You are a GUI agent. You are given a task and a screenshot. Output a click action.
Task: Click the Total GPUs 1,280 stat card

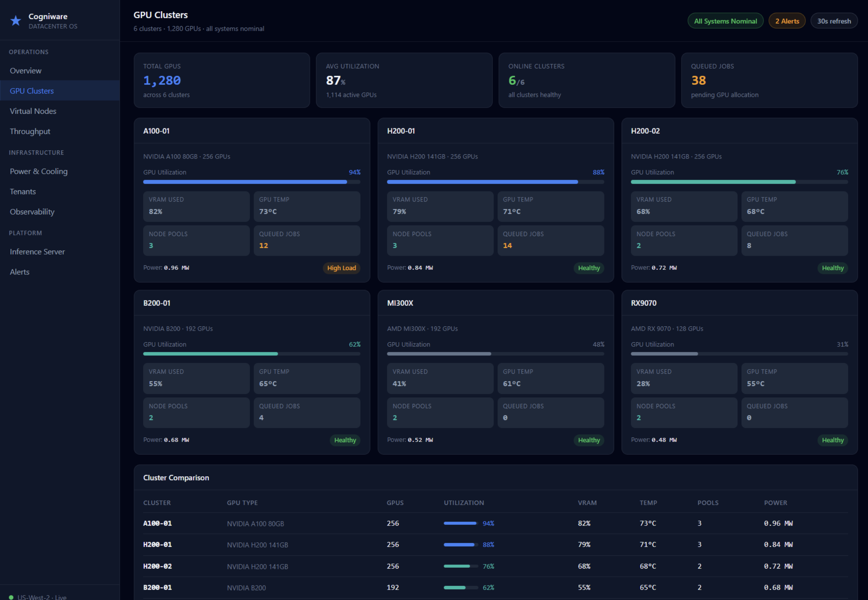[x=222, y=80]
